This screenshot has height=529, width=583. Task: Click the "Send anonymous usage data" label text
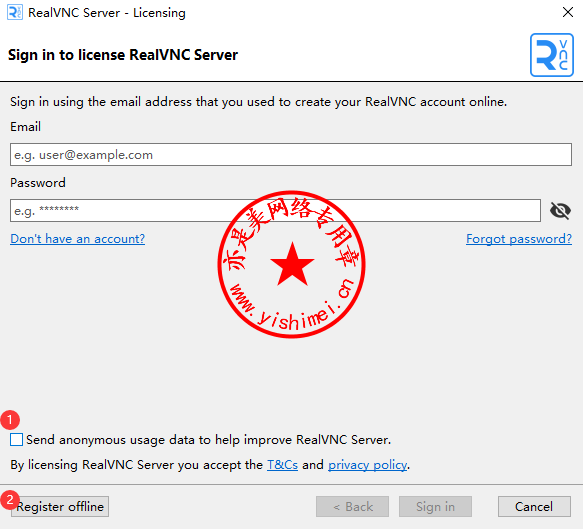[x=209, y=440]
